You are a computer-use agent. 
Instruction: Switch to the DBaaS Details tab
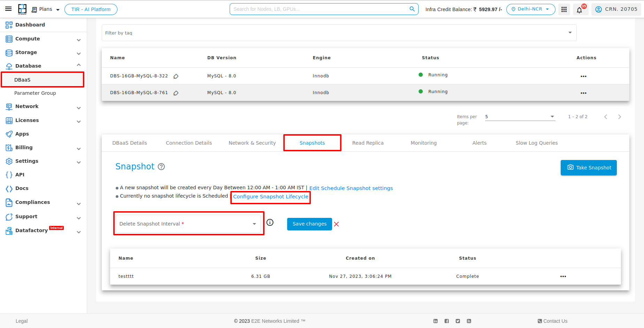(130, 143)
